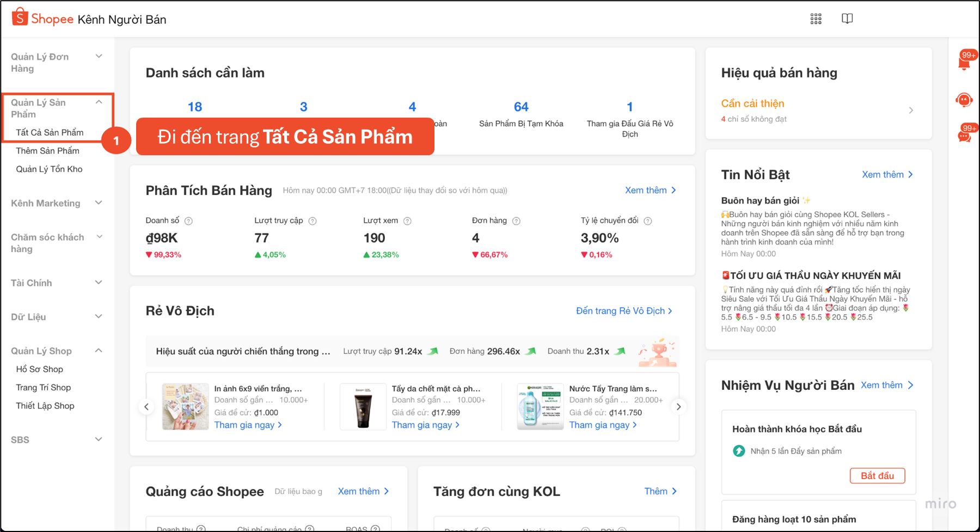Open Thêm Sản Phẩm in sidebar
980x532 pixels.
click(47, 151)
